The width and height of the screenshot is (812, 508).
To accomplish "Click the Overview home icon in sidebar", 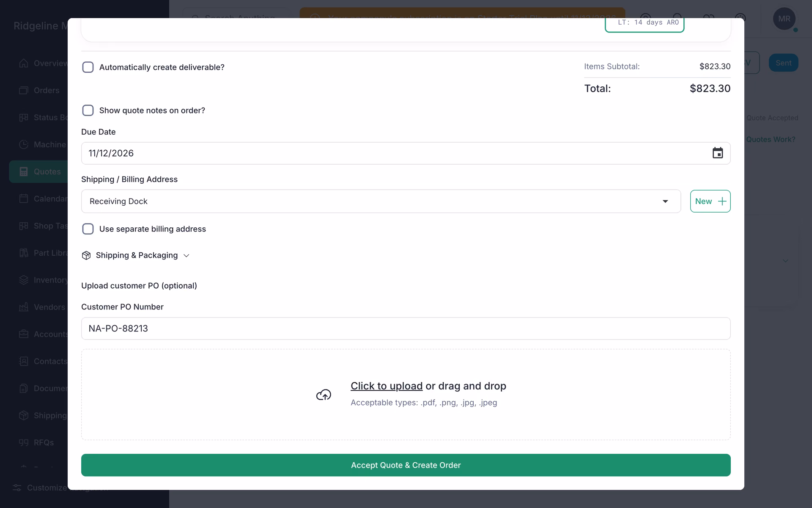I will [24, 63].
